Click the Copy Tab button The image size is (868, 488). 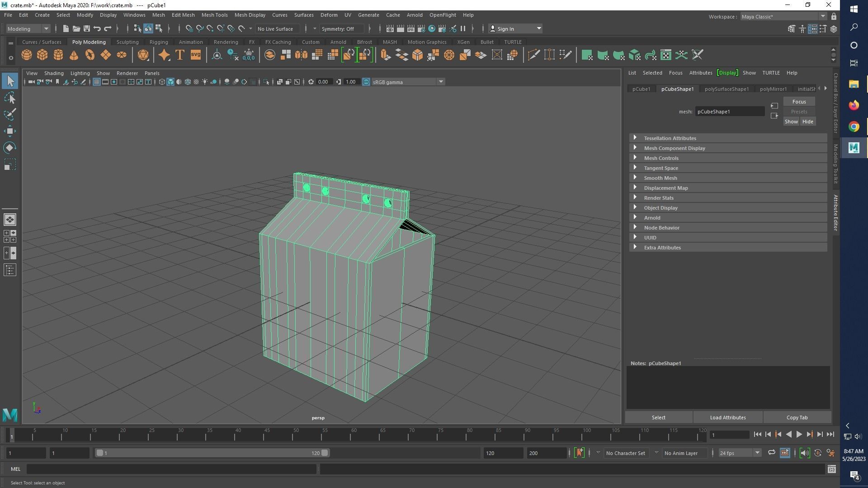[797, 418]
